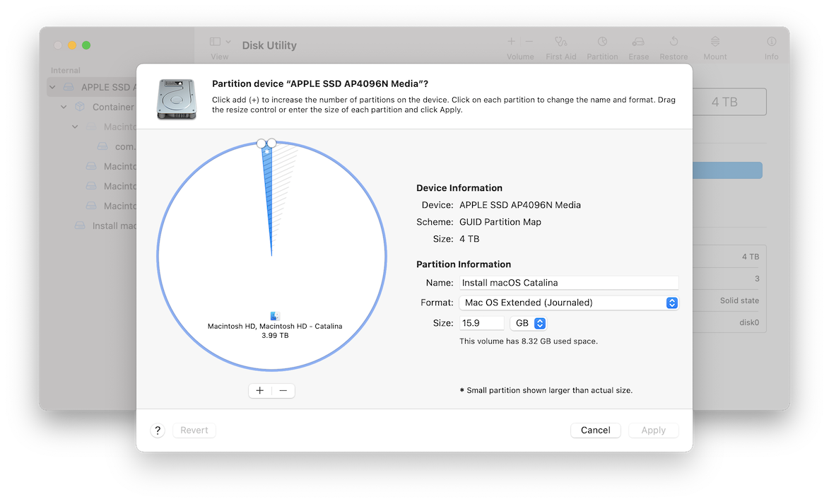Click the Volume remove minus icon in toolbar
This screenshot has width=829, height=504.
[529, 41]
